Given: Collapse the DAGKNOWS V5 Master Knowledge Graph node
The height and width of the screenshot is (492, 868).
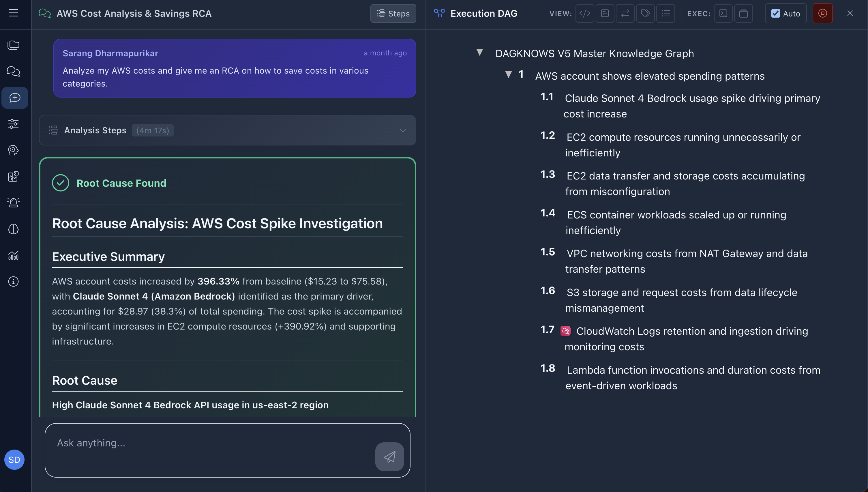Looking at the screenshot, I should point(480,53).
